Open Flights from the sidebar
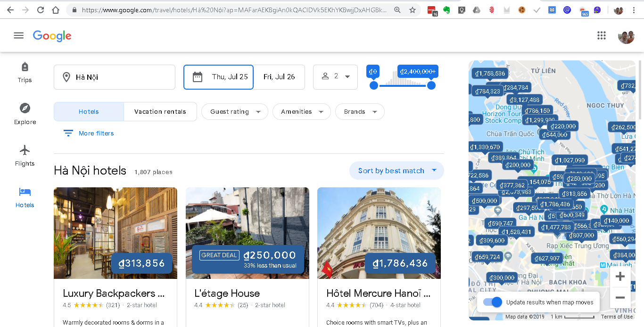The width and height of the screenshot is (644, 327). tap(25, 155)
